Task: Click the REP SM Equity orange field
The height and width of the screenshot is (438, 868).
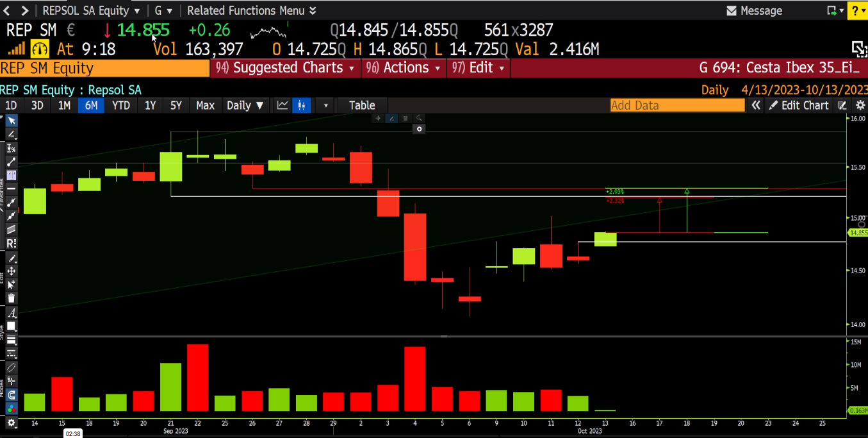Action: 104,68
